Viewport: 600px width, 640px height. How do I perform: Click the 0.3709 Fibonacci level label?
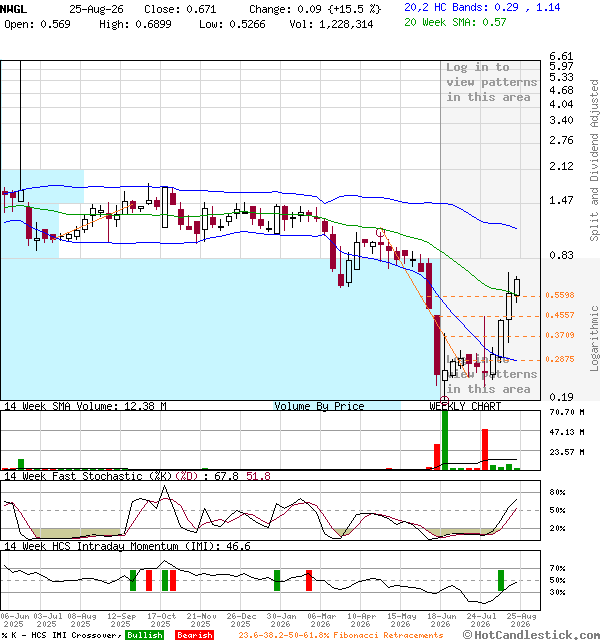tap(560, 335)
